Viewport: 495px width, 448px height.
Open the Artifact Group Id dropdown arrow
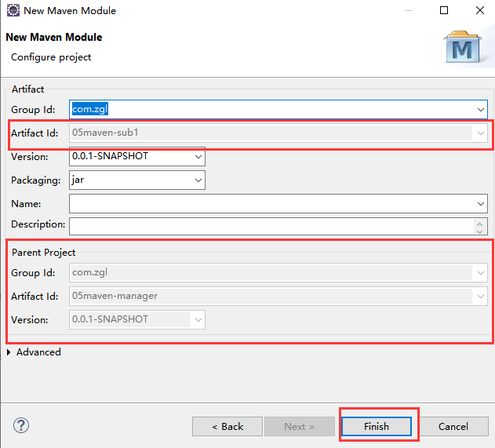click(480, 110)
